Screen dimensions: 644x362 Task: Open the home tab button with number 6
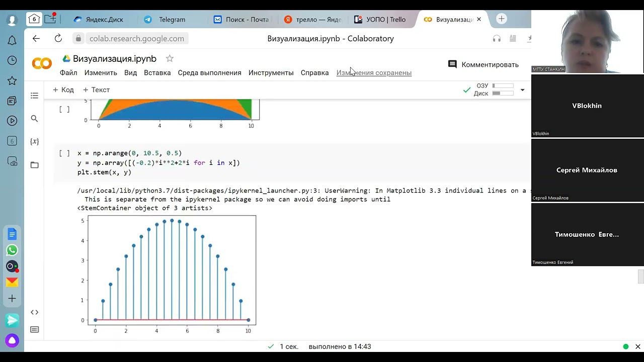pos(34,19)
